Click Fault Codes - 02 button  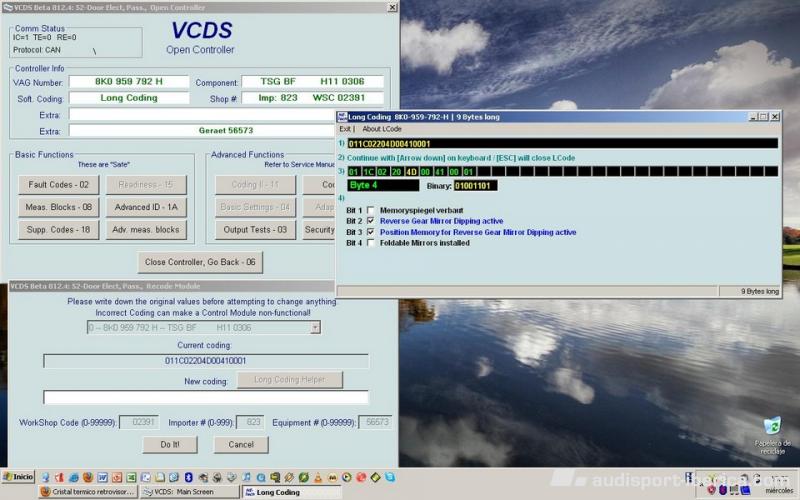[59, 185]
